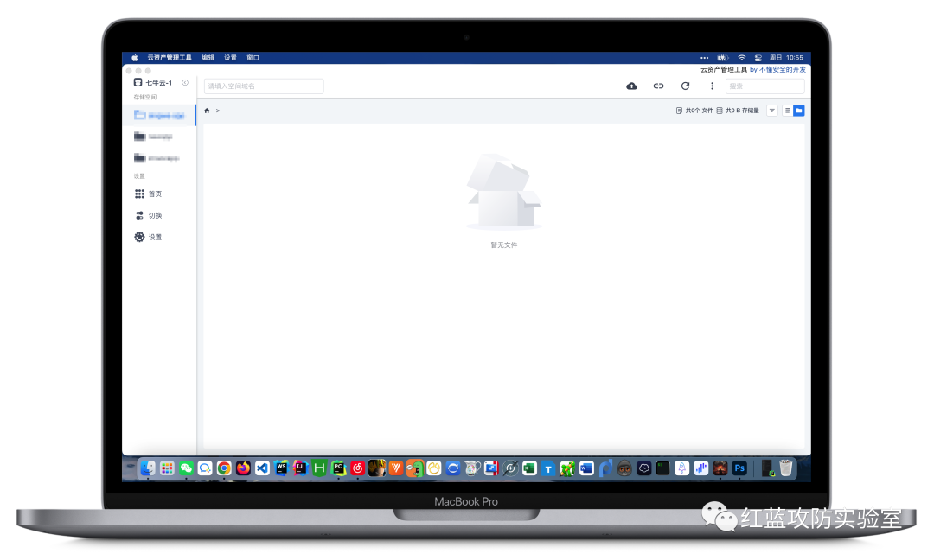Viewport: 934px width, 560px height.
Task: Open Terminal from the Dock
Action: pyautogui.click(x=662, y=468)
